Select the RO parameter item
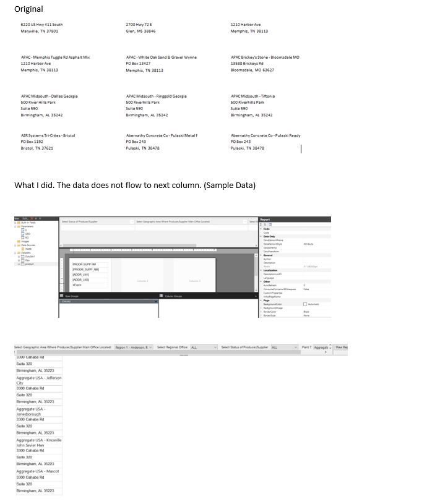The image size is (427, 504). coord(27,238)
